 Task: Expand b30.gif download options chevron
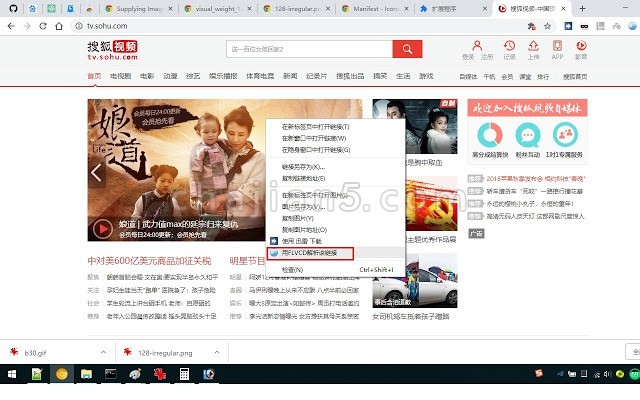tap(103, 352)
